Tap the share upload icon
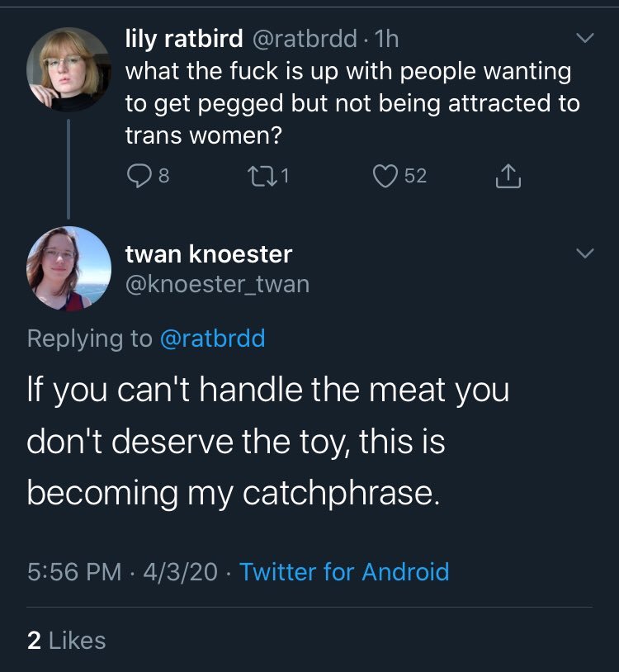Viewport: 619px width, 672px height. (x=508, y=176)
